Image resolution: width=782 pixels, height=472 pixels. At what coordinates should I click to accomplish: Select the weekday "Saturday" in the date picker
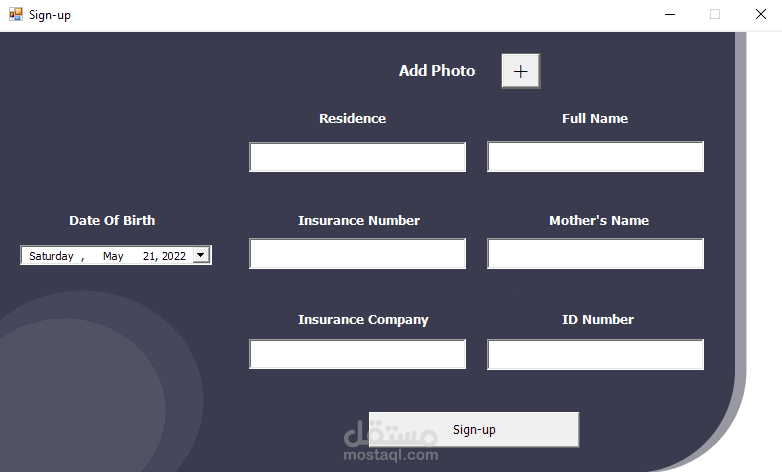click(51, 256)
